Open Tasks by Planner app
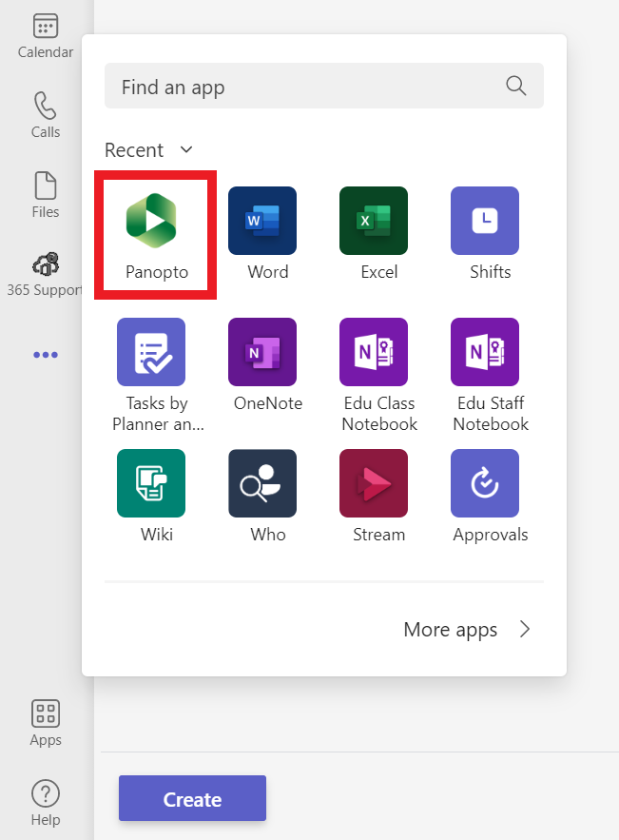 [x=151, y=352]
